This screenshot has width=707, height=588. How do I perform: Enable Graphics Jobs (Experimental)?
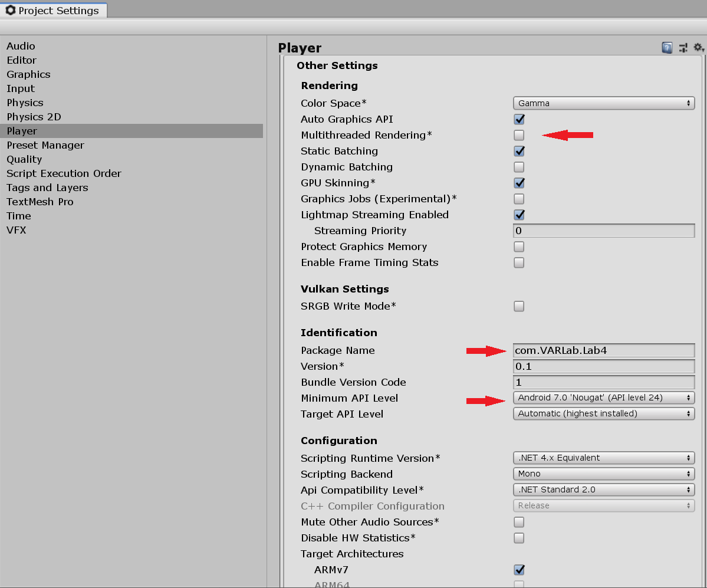pyautogui.click(x=519, y=199)
